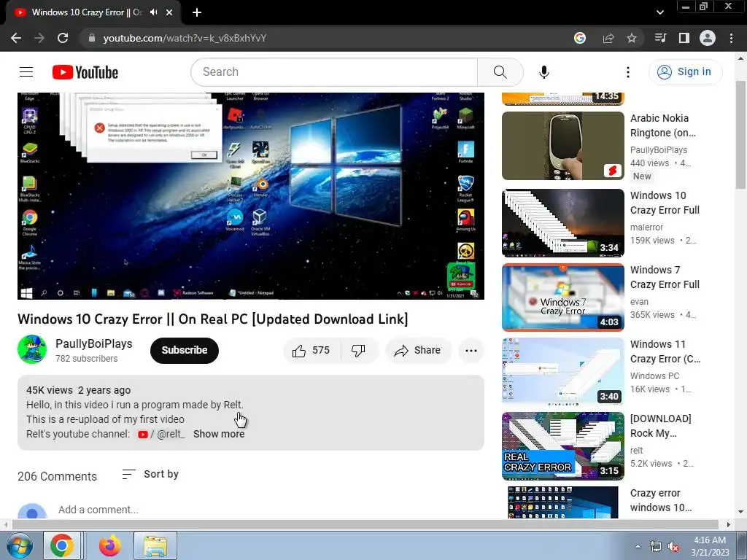Click the Share button
Screen dimensions: 747x560
tap(418, 351)
